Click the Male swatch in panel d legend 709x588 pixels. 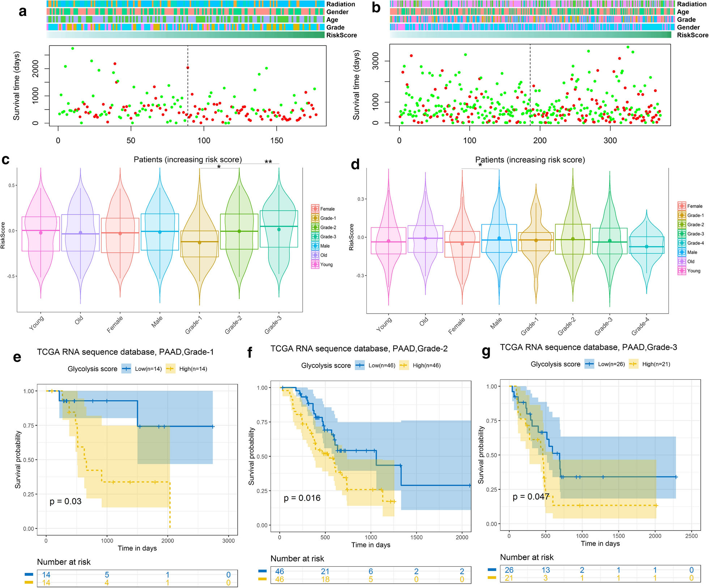pyautogui.click(x=682, y=252)
